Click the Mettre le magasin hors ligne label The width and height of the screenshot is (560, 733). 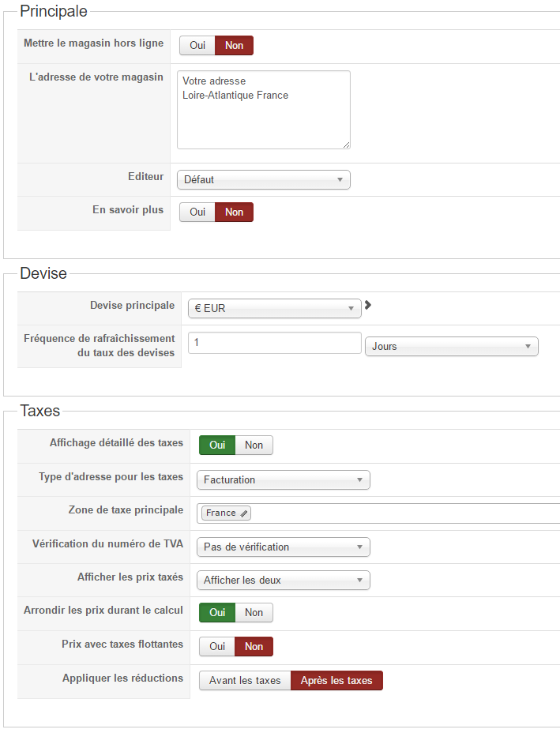(x=93, y=43)
